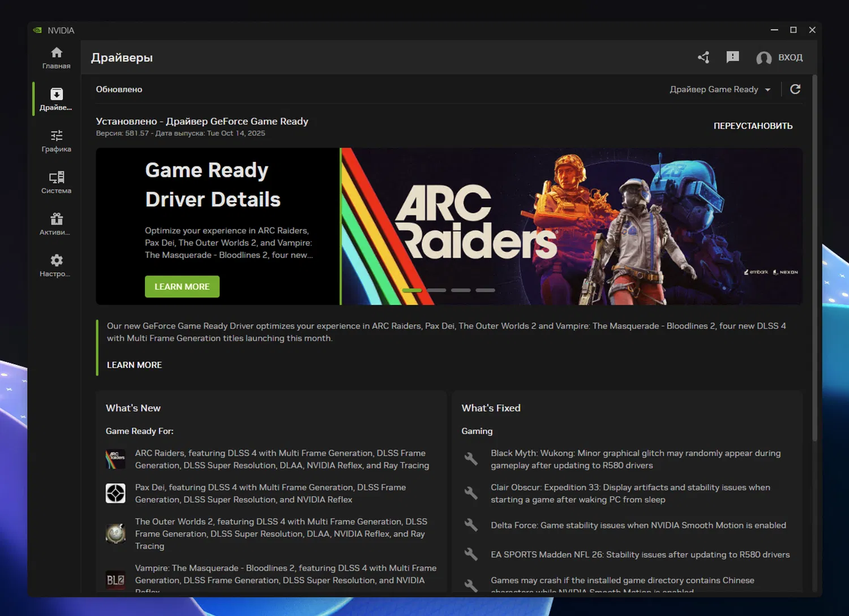This screenshot has height=616, width=849.
Task: Click the Обновлено status text
Action: pos(119,89)
